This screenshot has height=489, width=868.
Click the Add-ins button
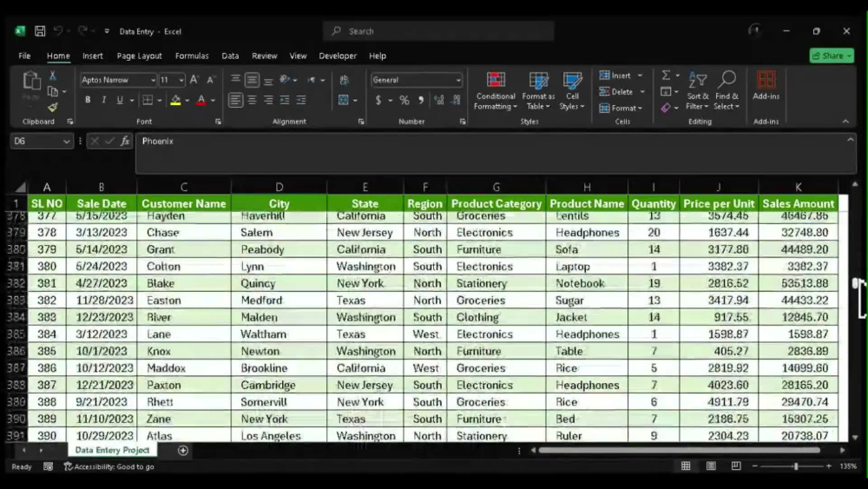tap(766, 86)
